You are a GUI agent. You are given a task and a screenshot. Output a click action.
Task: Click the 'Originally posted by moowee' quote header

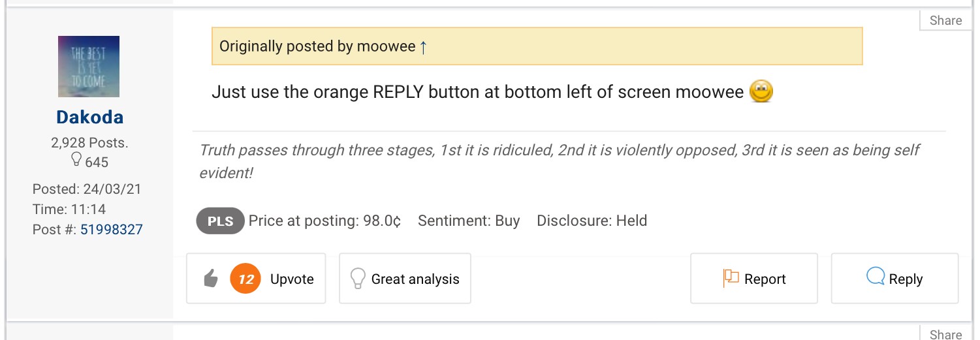317,46
